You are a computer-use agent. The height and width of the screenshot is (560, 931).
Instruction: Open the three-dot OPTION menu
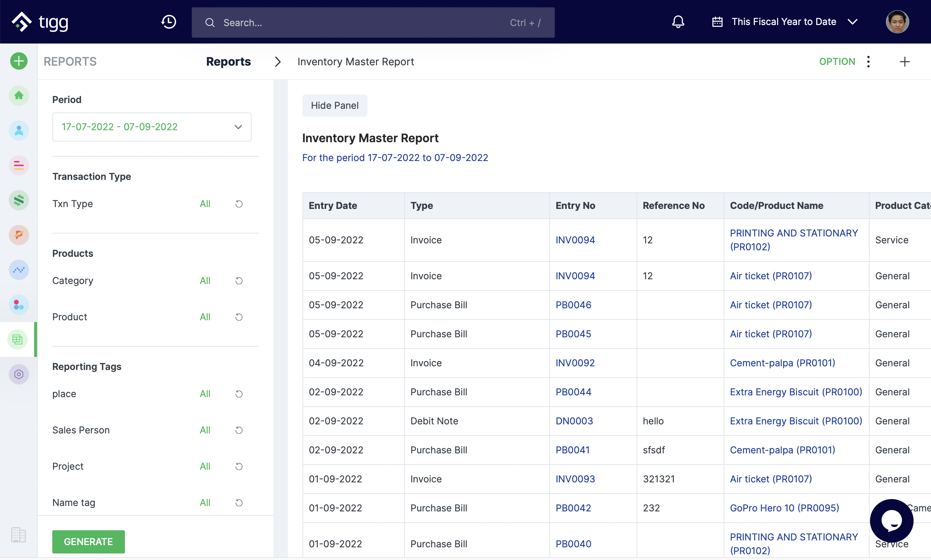(x=868, y=62)
